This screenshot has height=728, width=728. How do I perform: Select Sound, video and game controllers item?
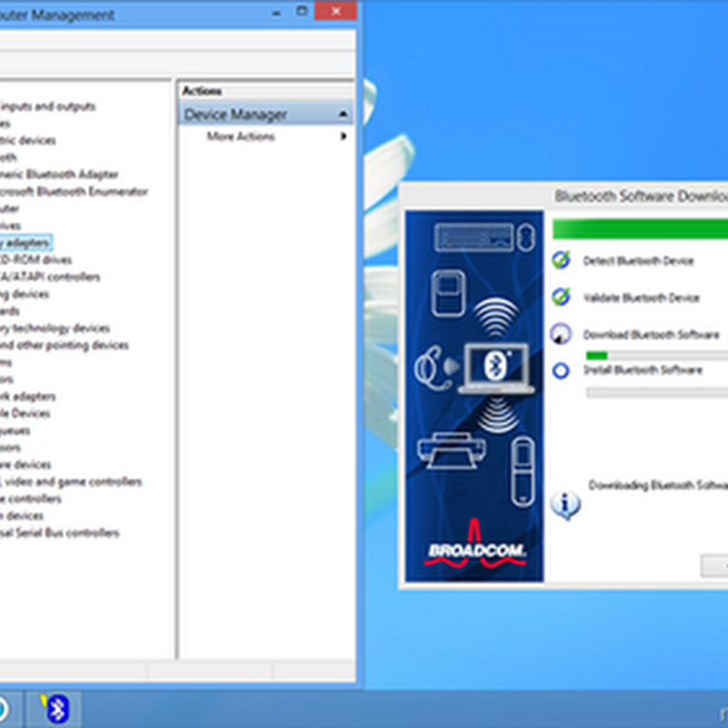point(71,481)
